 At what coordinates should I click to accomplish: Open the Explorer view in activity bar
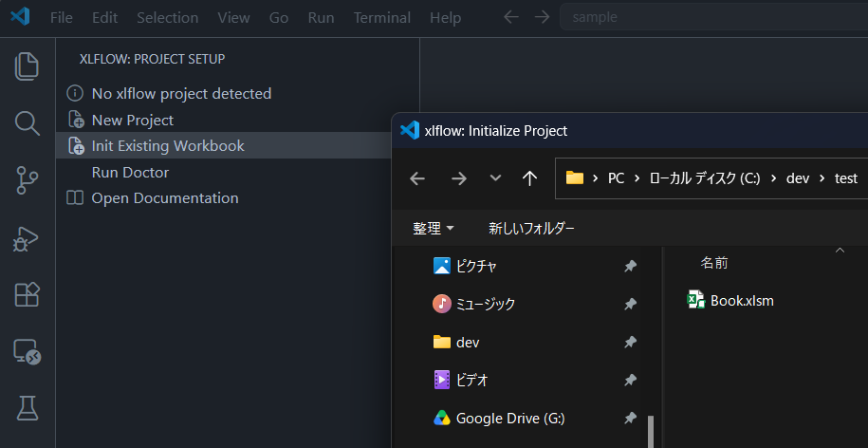[x=27, y=66]
